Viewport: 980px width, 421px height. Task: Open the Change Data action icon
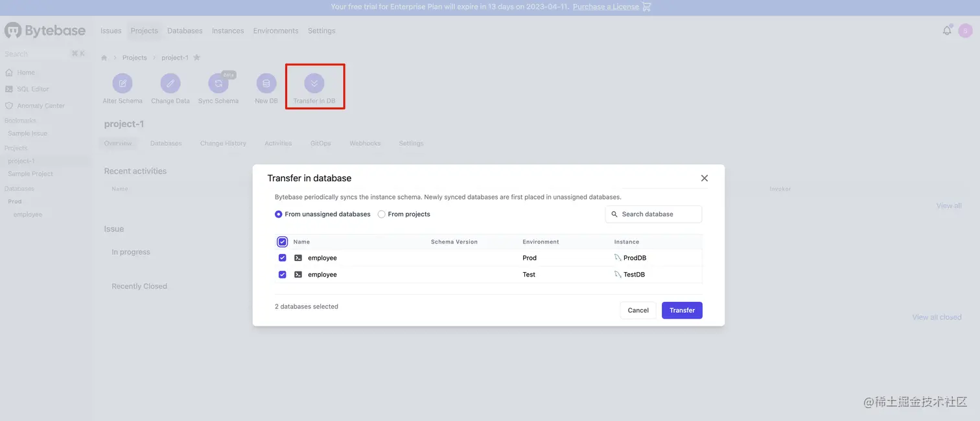(170, 84)
